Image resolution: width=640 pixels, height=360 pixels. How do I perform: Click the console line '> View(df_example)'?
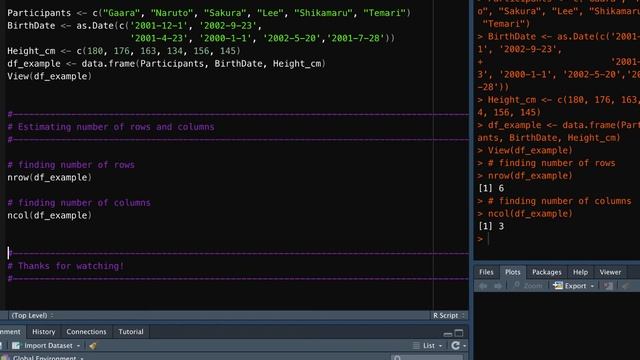click(x=525, y=150)
